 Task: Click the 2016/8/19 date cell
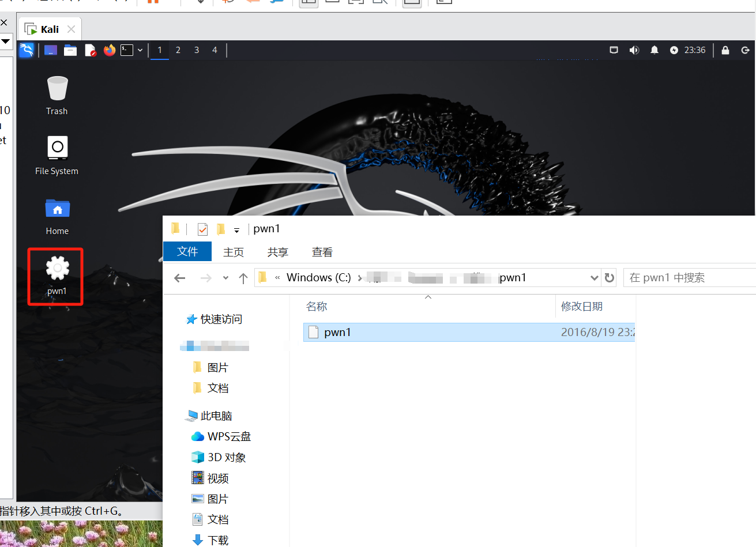(x=597, y=332)
